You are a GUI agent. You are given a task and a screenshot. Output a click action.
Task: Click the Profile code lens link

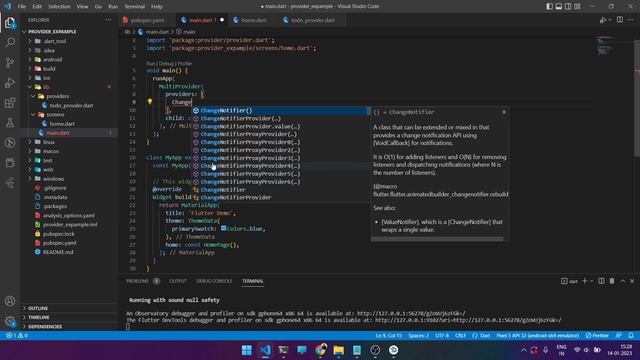184,64
